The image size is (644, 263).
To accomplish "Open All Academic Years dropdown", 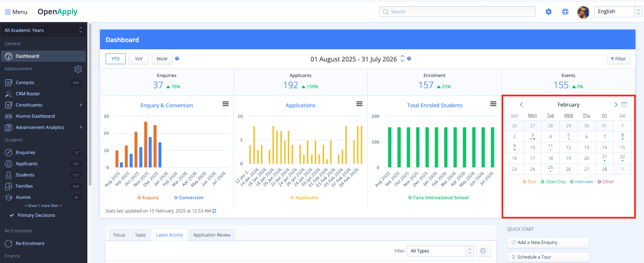I will coord(43,30).
